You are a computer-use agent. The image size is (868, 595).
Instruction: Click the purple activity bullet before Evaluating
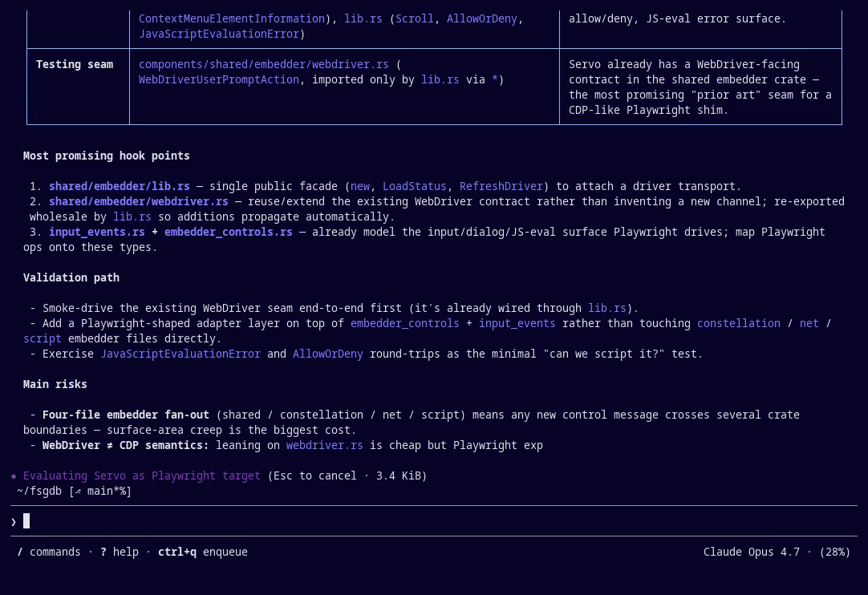pyautogui.click(x=14, y=476)
